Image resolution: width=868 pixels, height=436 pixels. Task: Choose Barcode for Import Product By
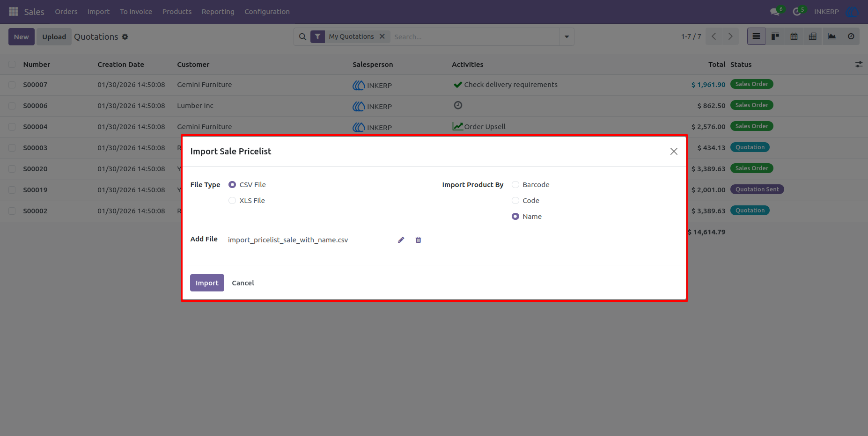[x=515, y=185]
